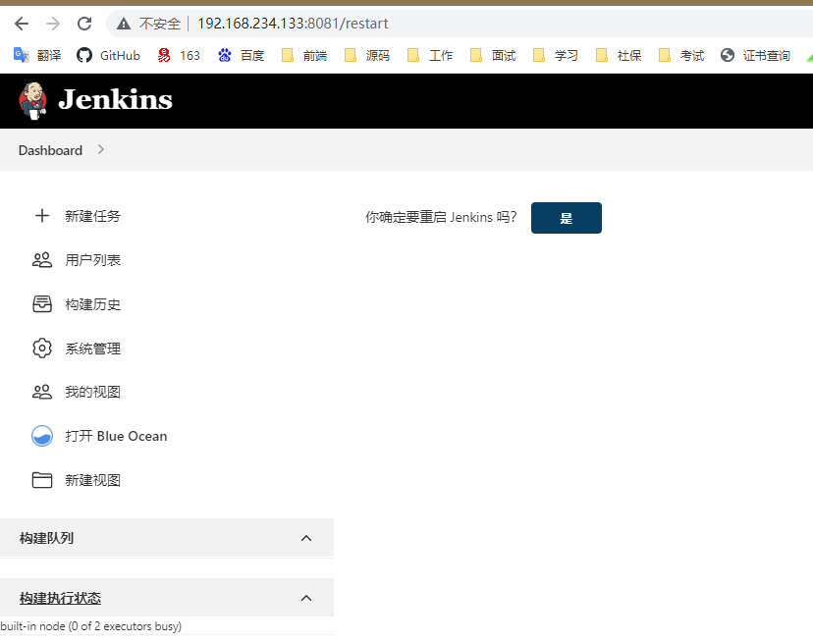Reload the page with refresh icon
This screenshot has height=644, width=813.
click(84, 24)
